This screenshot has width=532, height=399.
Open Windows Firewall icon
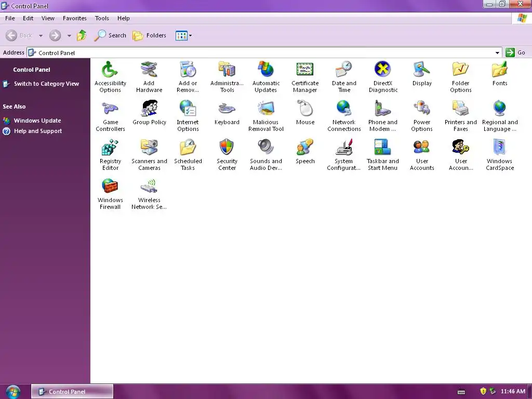(110, 194)
